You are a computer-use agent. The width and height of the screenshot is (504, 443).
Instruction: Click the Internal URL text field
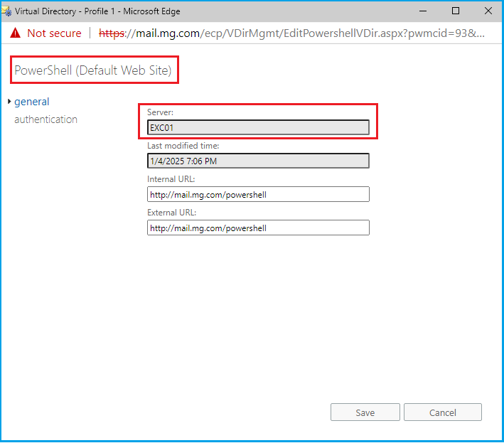coord(258,194)
